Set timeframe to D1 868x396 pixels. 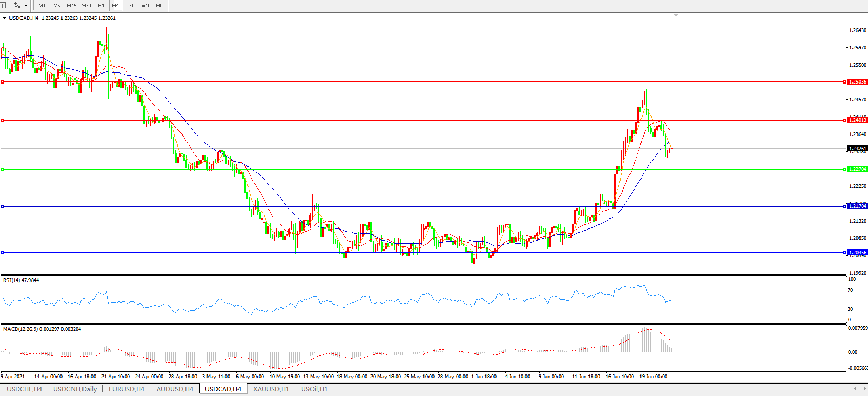click(x=130, y=5)
